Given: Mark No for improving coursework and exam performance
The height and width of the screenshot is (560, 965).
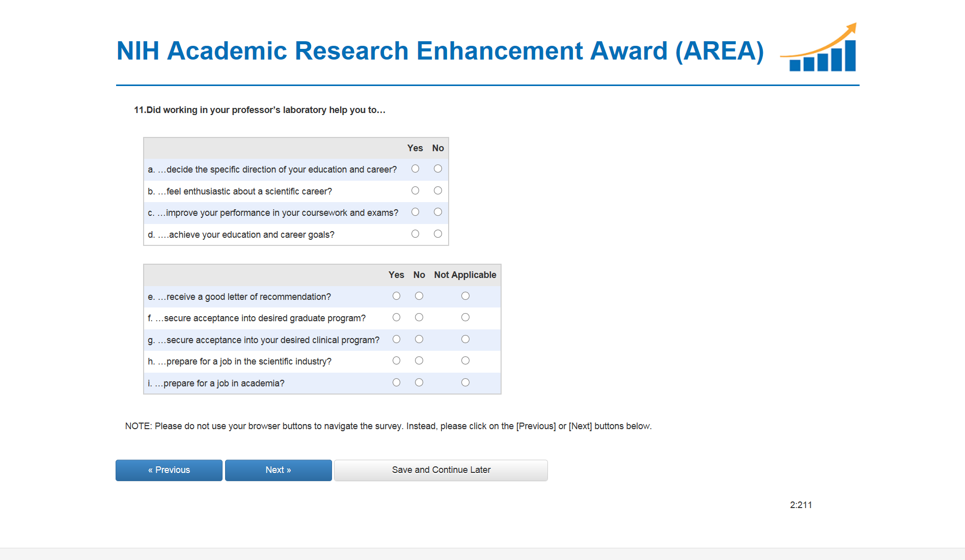Looking at the screenshot, I should tap(438, 212).
